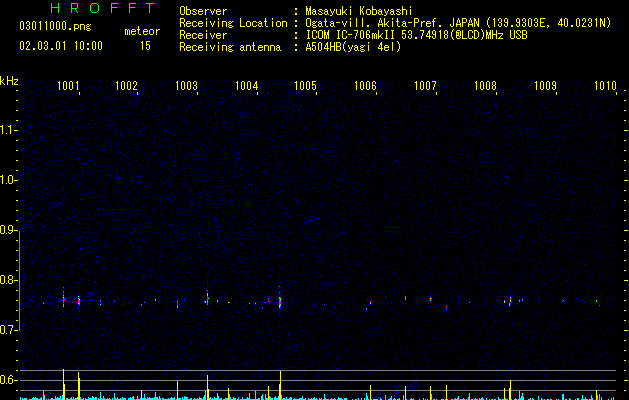The image size is (629, 400).
Task: Click the Observer label
Action: point(203,11)
